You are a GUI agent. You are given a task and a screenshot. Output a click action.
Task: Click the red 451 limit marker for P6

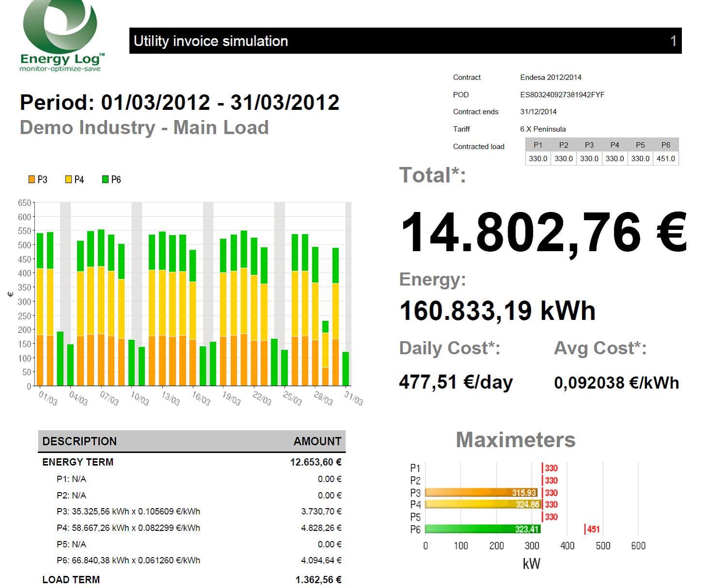click(591, 529)
